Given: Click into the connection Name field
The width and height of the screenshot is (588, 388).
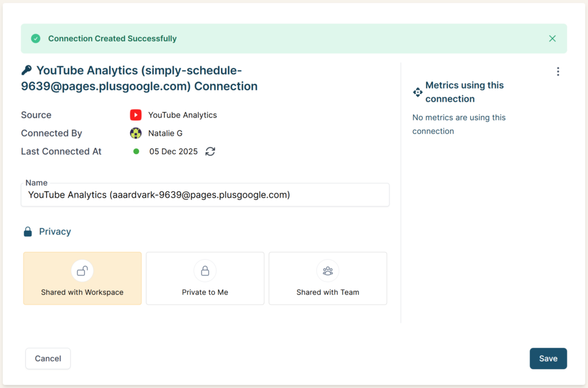Looking at the screenshot, I should [x=205, y=195].
